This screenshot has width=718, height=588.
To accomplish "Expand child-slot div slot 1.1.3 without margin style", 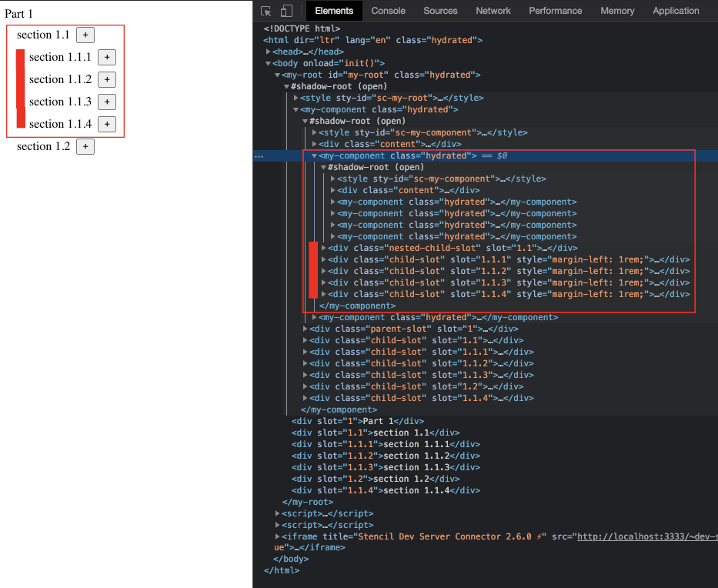I will click(305, 375).
